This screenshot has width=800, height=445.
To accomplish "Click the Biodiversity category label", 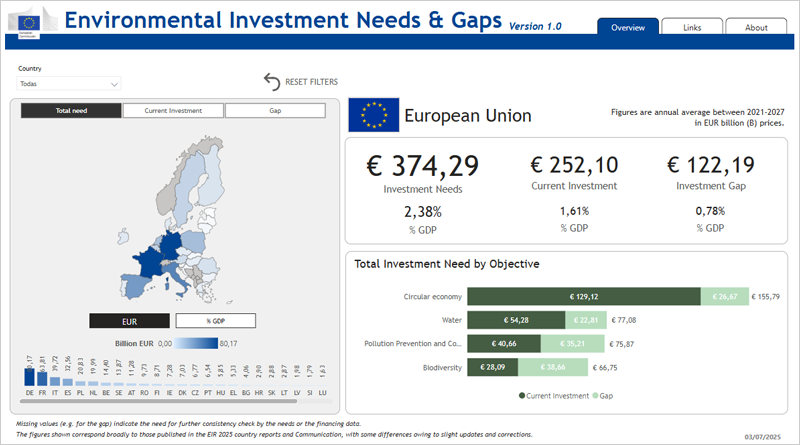I will [x=442, y=367].
